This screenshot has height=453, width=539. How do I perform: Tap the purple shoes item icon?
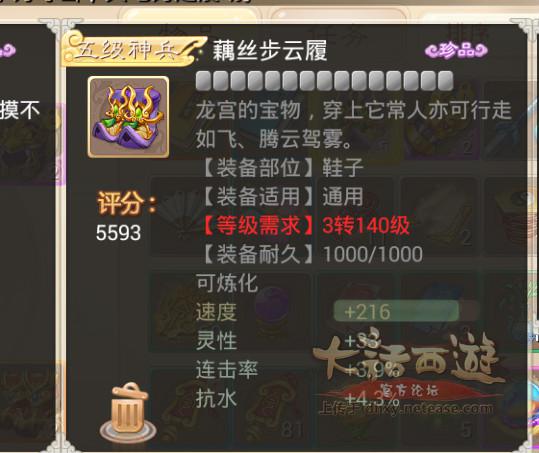[128, 117]
